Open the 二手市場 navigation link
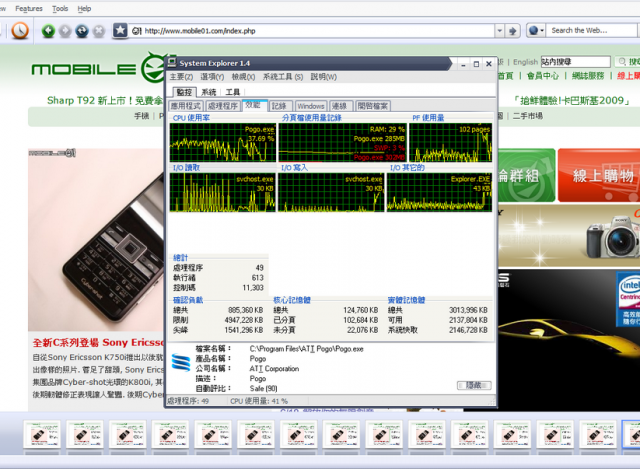 tap(528, 116)
